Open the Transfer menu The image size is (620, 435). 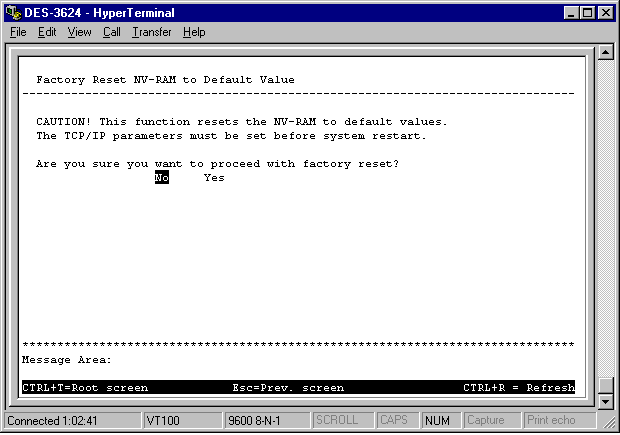click(151, 32)
